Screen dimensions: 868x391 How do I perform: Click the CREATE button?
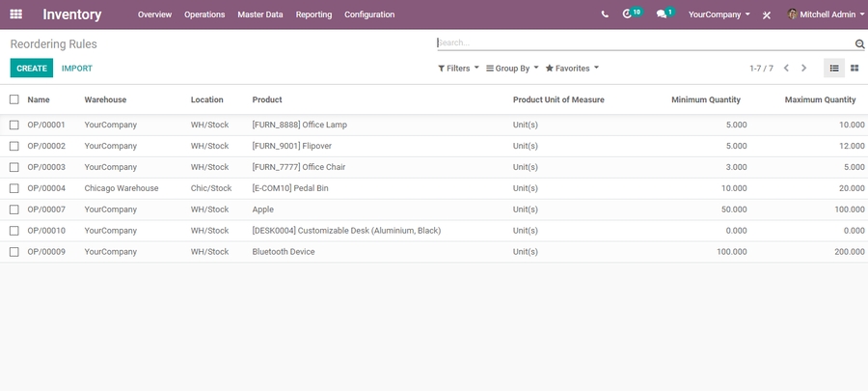pyautogui.click(x=32, y=69)
